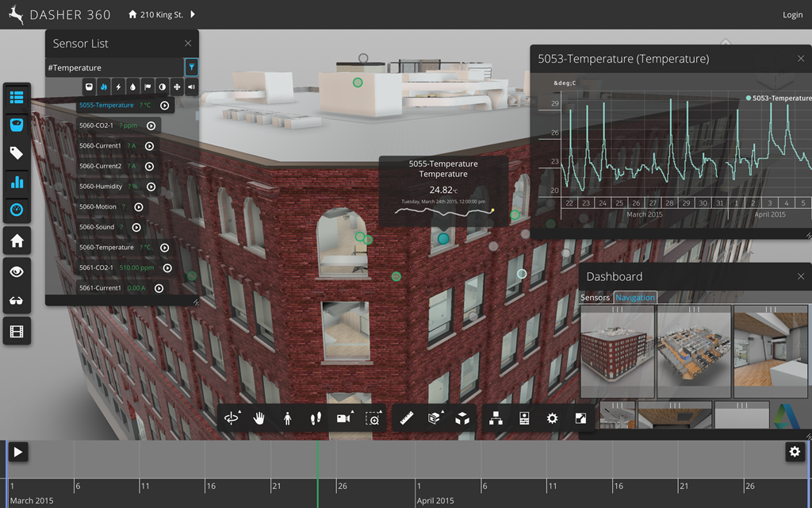The height and width of the screenshot is (508, 812).
Task: Click the home view icon in sidebar
Action: coord(17,241)
